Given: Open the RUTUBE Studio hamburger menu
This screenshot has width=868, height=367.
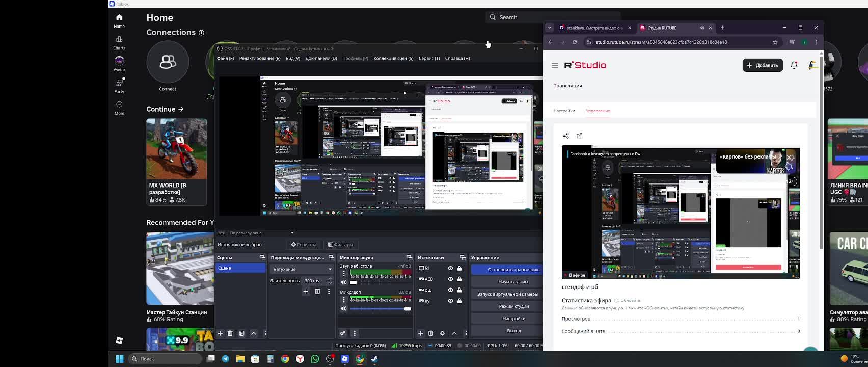Looking at the screenshot, I should pos(555,65).
